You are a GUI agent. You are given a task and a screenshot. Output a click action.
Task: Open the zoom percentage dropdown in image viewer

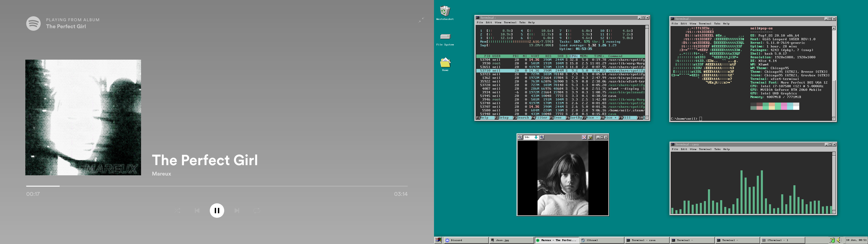click(536, 137)
